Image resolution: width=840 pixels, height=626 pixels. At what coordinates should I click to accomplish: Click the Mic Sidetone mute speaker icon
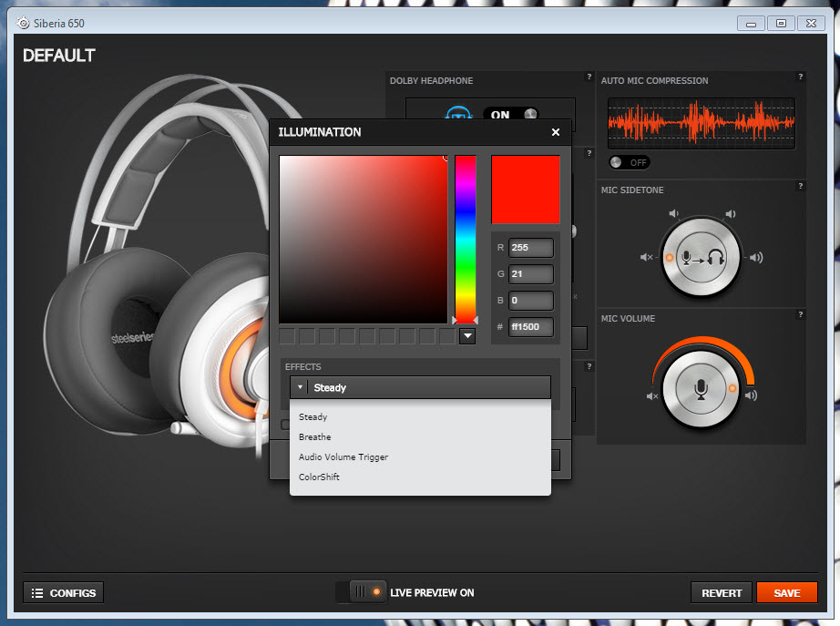click(x=647, y=257)
